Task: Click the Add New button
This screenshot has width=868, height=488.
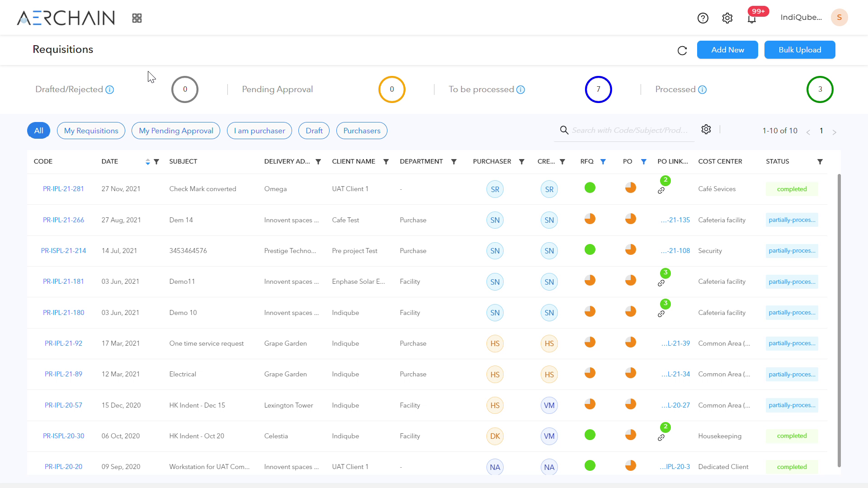Action: 727,50
